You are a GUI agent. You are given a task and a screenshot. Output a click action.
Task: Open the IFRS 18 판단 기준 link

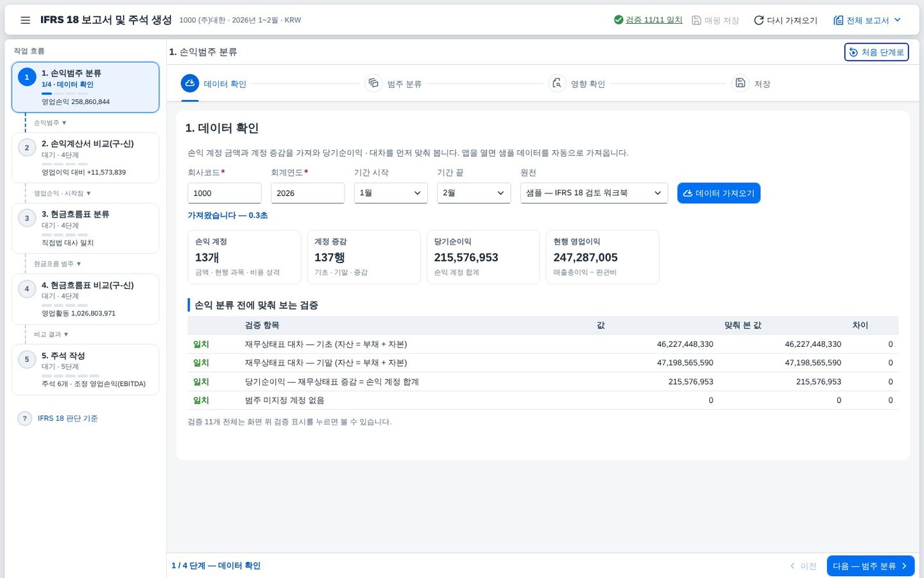coord(67,418)
